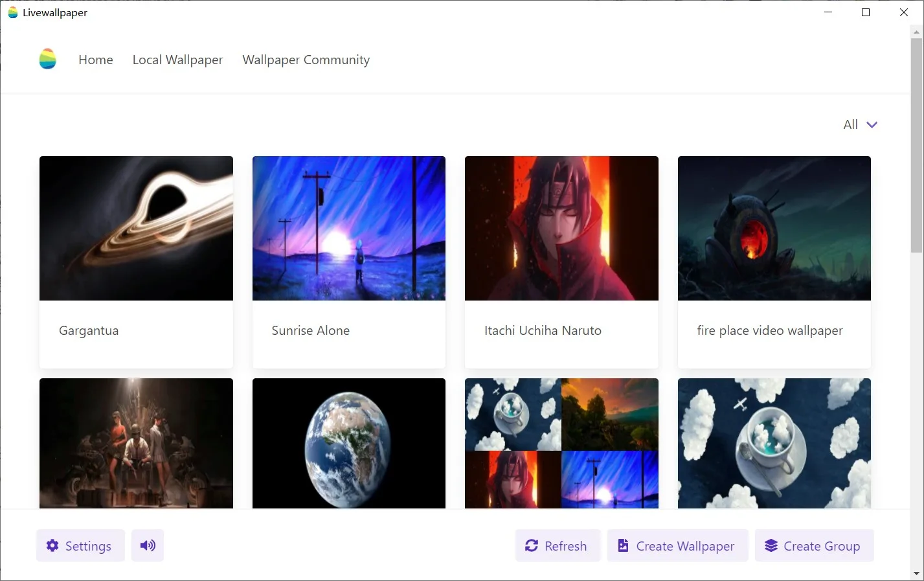Viewport: 924px width, 581px height.
Task: Select the fire place video wallpaper thumbnail
Action: point(774,228)
